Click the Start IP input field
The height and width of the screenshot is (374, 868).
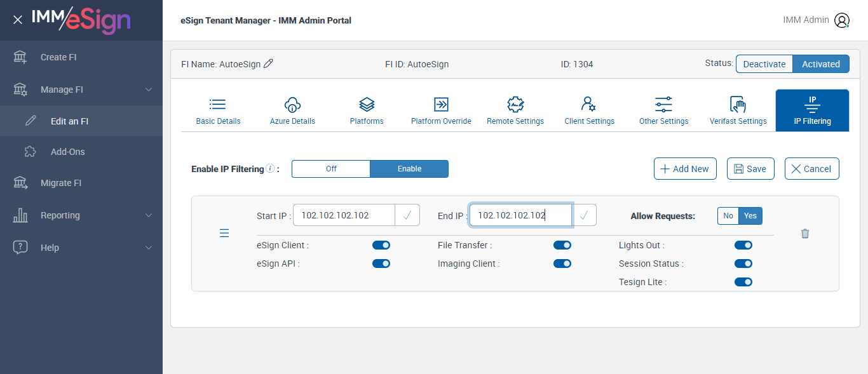click(344, 216)
